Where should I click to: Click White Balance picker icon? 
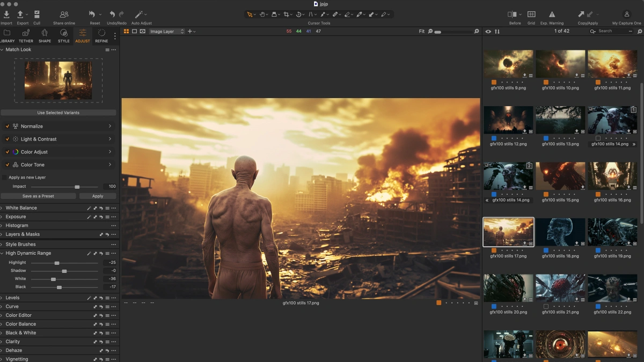tap(89, 208)
